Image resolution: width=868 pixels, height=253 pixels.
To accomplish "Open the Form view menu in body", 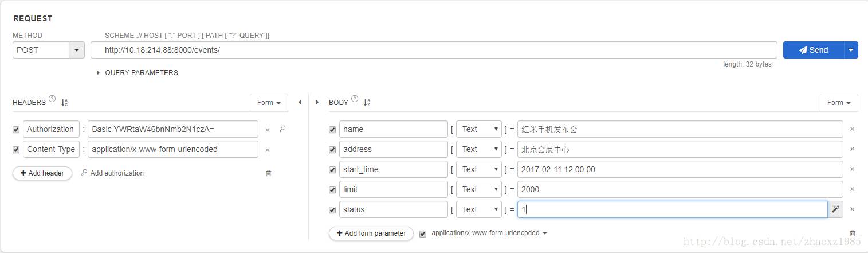I will point(838,103).
